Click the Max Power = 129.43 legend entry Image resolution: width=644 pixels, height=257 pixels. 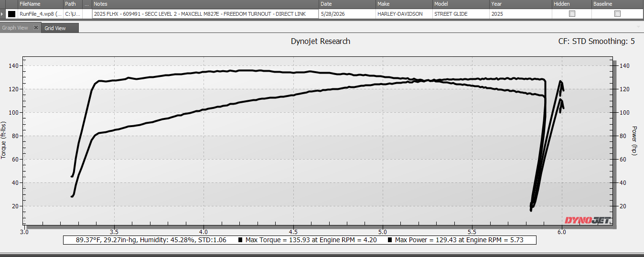click(456, 240)
